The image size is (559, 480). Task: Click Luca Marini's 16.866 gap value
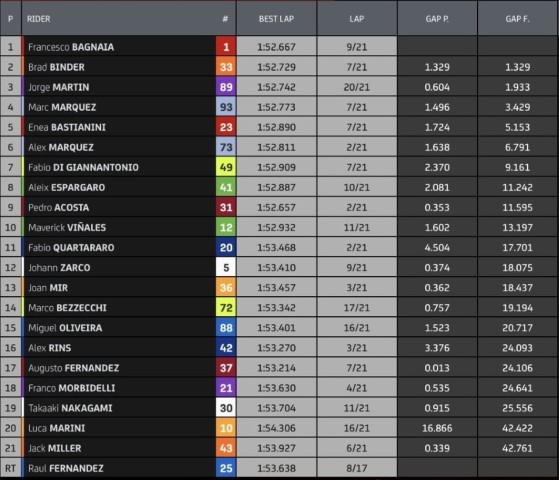click(437, 428)
